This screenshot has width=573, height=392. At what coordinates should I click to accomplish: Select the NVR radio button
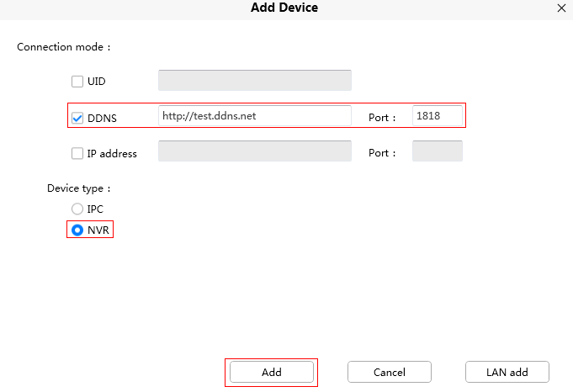point(77,230)
